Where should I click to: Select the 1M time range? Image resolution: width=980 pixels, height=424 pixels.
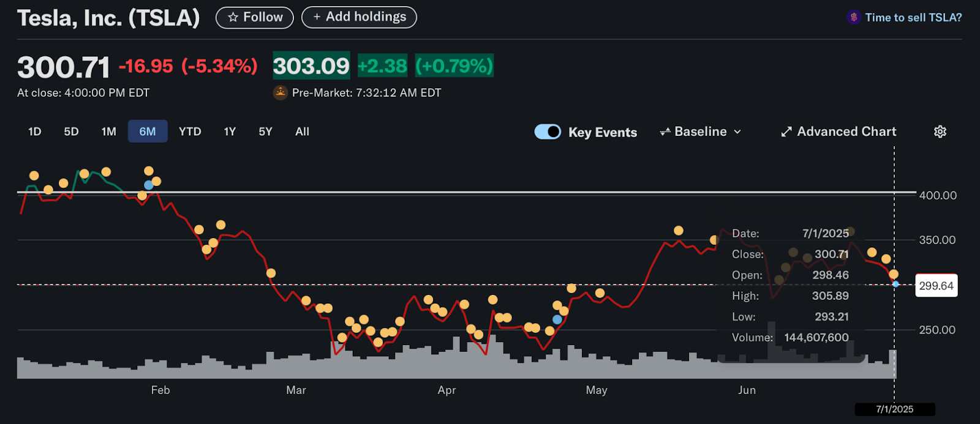(x=109, y=132)
